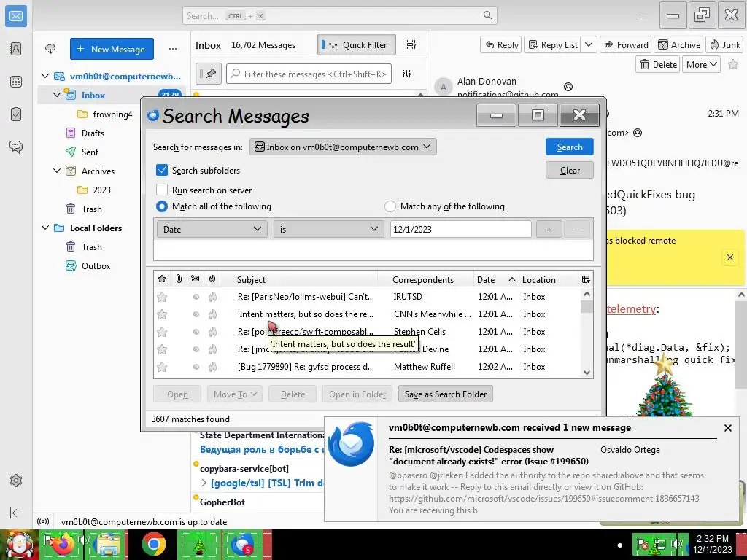This screenshot has width=747, height=560.
Task: Open the Calendar space
Action: (16, 82)
